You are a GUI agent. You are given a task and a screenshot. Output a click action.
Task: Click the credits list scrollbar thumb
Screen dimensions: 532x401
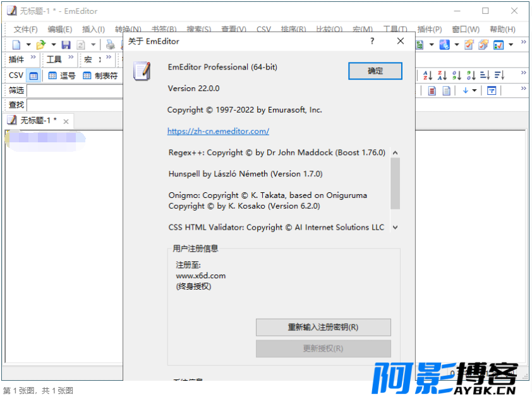[396, 183]
